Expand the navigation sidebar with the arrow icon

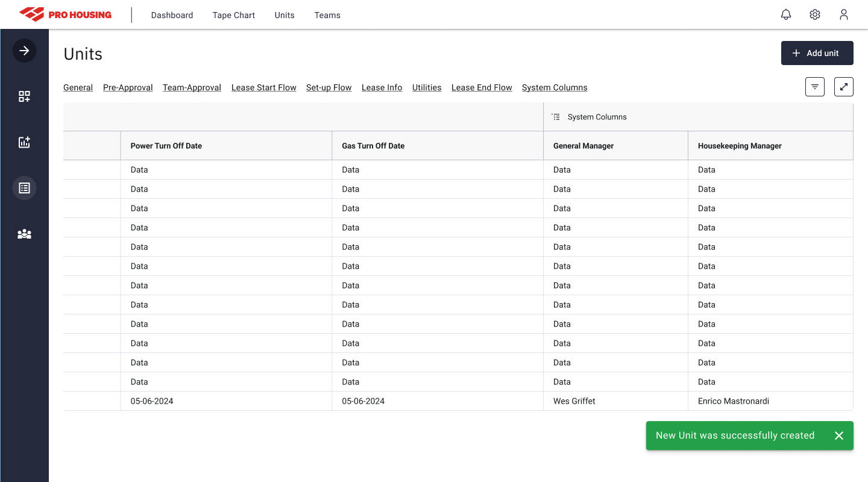[x=24, y=51]
